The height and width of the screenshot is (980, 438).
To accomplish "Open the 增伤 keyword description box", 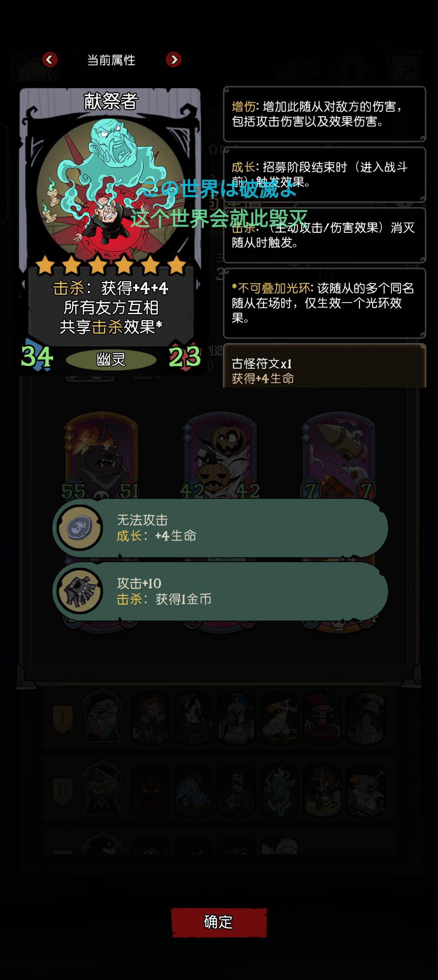I will pos(324,114).
